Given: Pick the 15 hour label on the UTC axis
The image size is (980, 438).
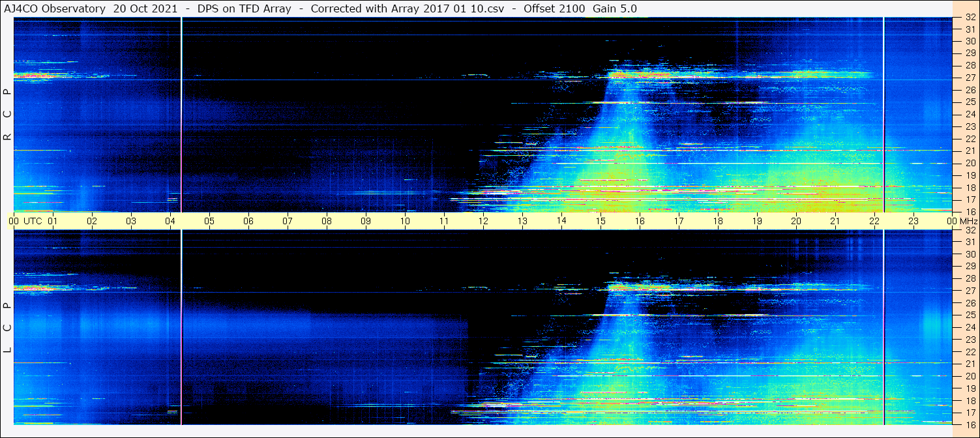Looking at the screenshot, I should [601, 221].
